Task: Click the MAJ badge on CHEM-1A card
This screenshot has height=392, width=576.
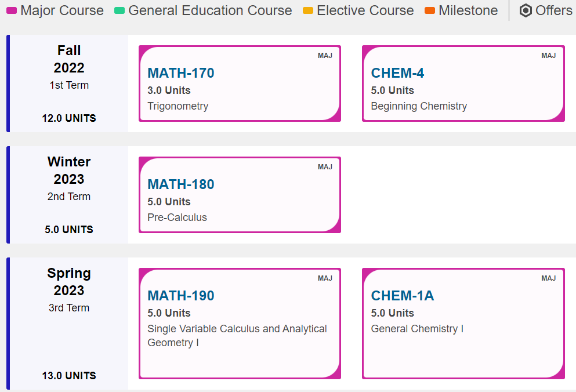Action: [549, 278]
